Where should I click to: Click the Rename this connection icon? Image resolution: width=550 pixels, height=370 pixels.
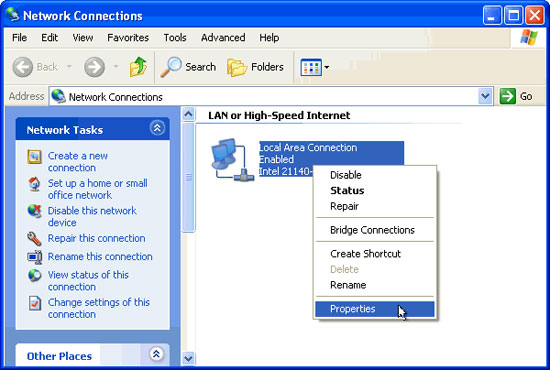pos(35,257)
